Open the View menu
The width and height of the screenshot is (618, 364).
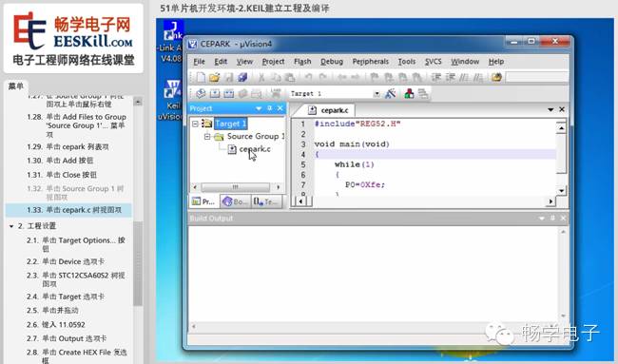[244, 62]
